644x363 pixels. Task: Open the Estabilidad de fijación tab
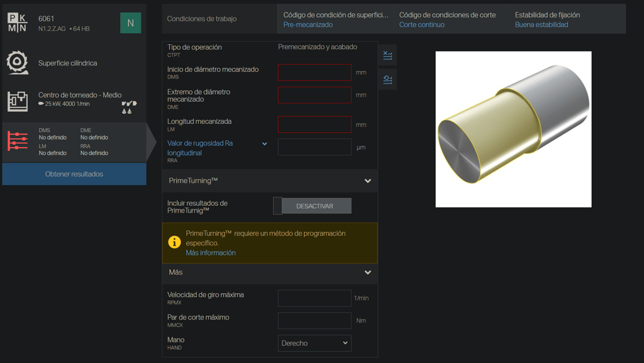(568, 20)
